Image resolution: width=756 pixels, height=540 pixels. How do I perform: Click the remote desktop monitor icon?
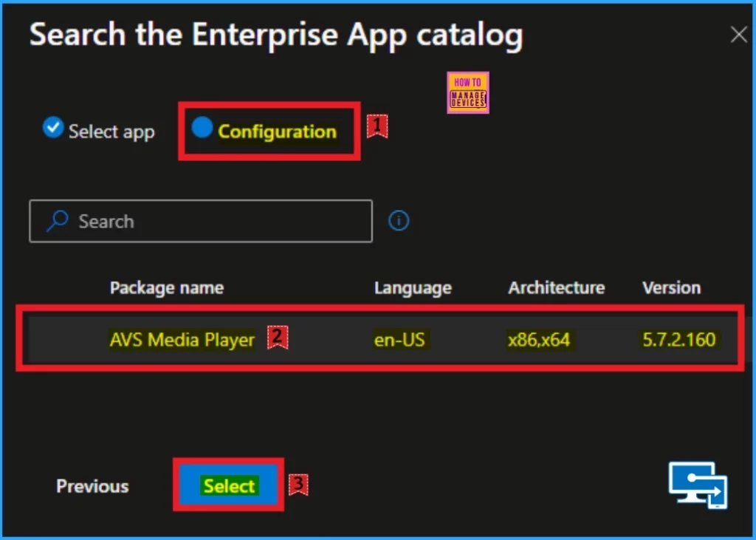point(698,485)
